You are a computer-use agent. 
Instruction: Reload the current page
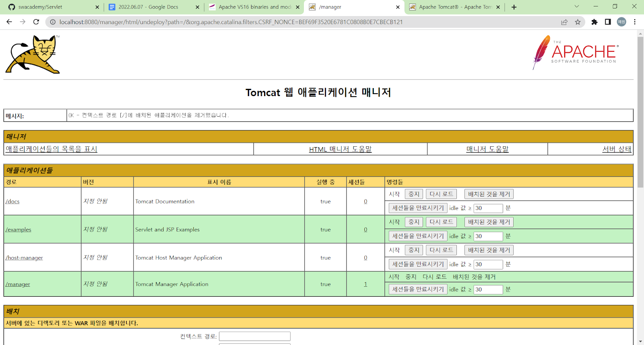coord(36,22)
